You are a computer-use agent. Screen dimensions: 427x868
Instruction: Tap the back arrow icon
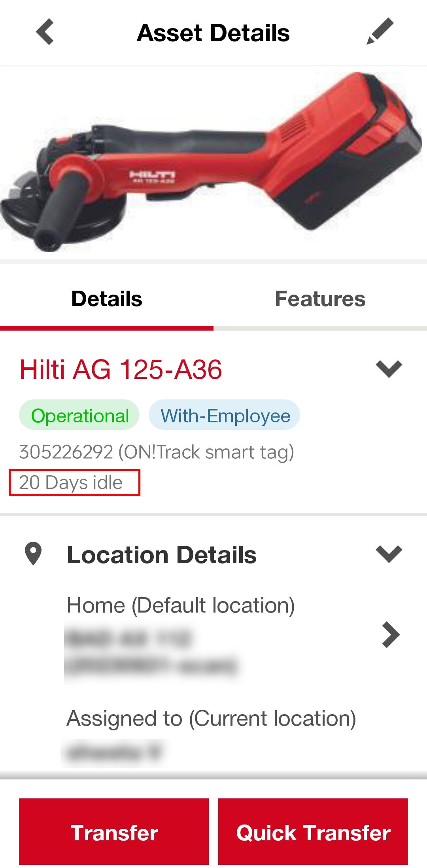pyautogui.click(x=45, y=32)
